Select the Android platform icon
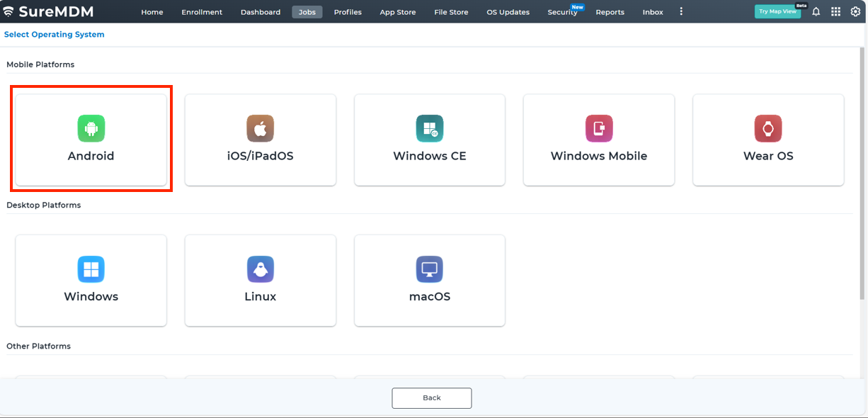This screenshot has width=868, height=418. (91, 128)
